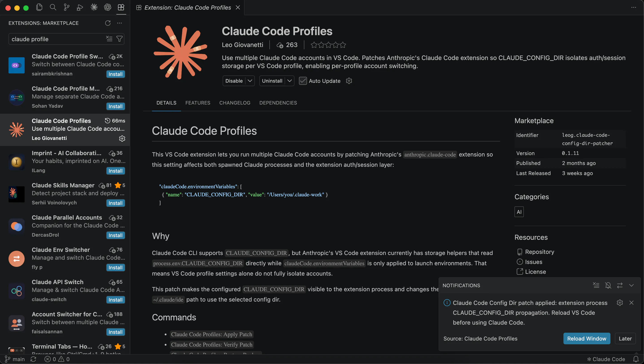The height and width of the screenshot is (364, 644).
Task: Expand the Disable dropdown arrow
Action: tap(250, 81)
